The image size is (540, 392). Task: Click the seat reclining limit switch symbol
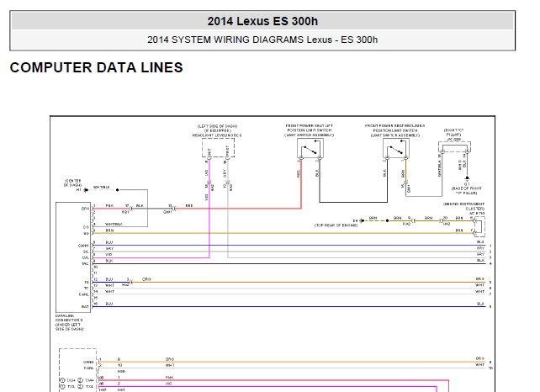pyautogui.click(x=395, y=149)
